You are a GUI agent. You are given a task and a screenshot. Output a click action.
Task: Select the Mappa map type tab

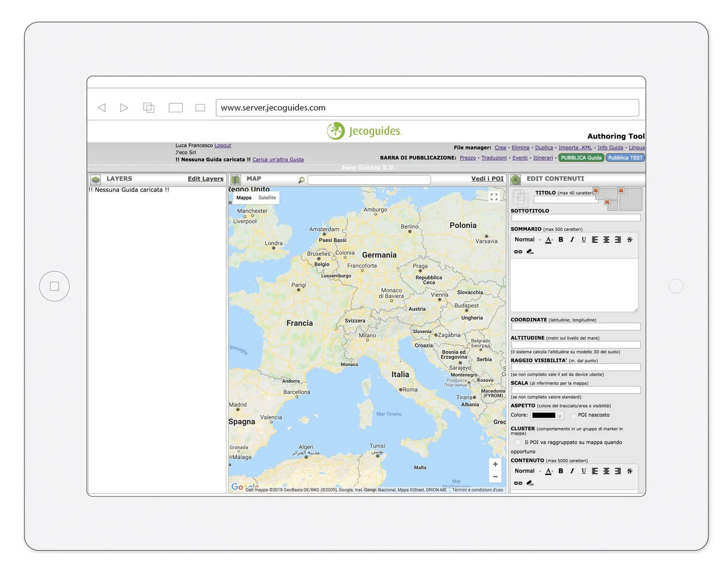(x=244, y=198)
